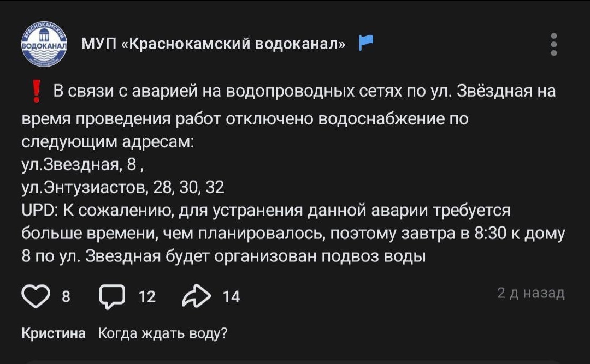Open commenter Кристина's profile name
Image resolution: width=590 pixels, height=364 pixels.
click(54, 333)
